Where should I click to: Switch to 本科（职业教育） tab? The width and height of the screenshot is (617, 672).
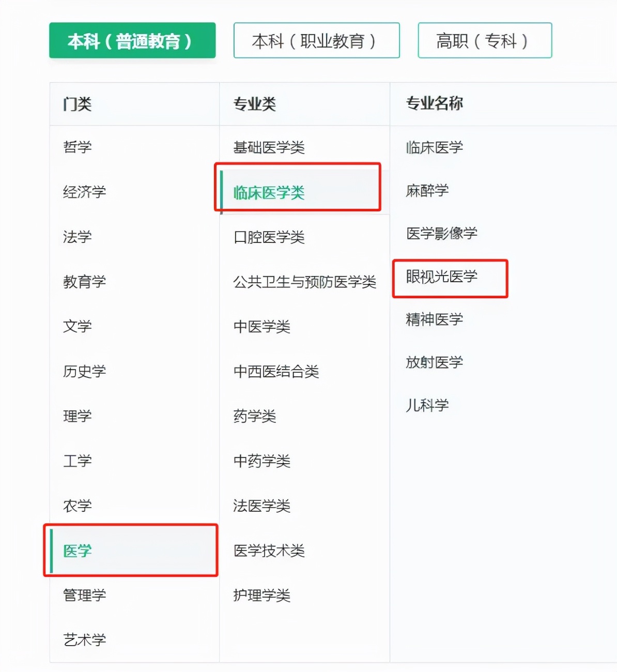[316, 40]
